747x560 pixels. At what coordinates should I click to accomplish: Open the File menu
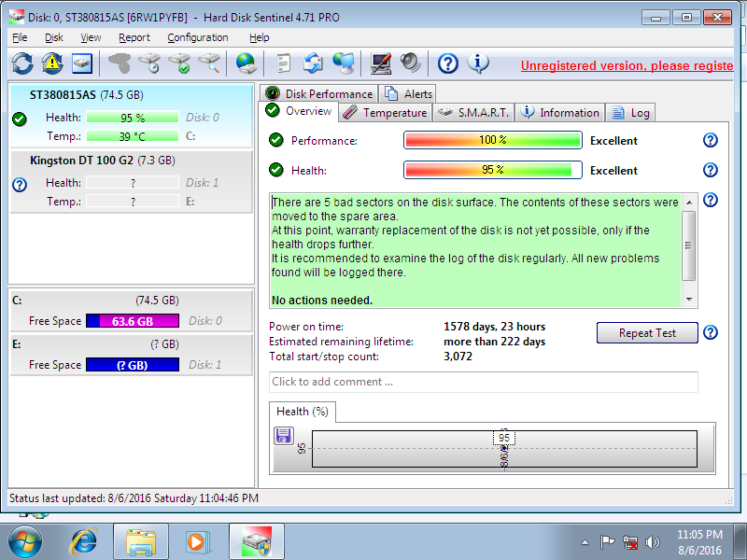pyautogui.click(x=20, y=37)
